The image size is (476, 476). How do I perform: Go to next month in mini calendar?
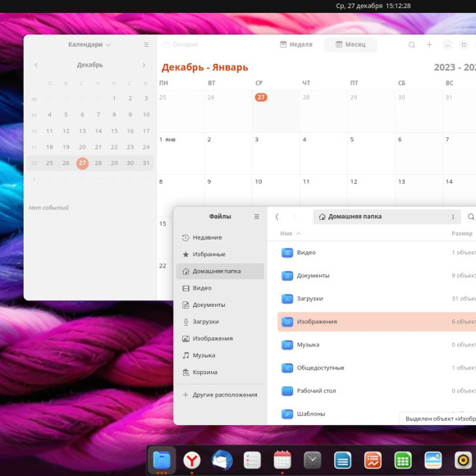(x=144, y=65)
